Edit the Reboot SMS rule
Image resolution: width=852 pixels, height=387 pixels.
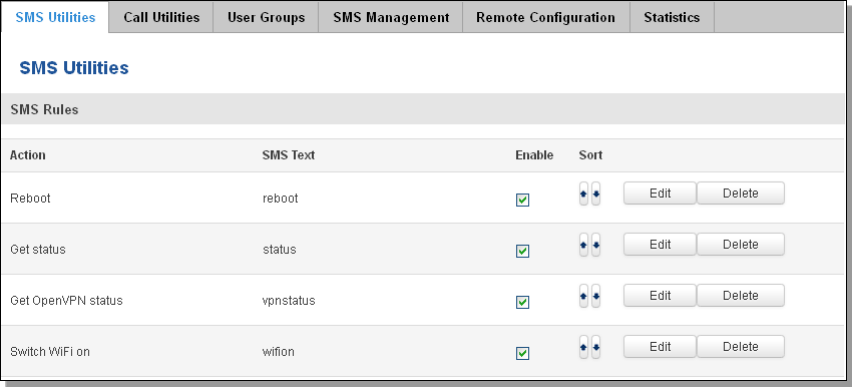(660, 194)
